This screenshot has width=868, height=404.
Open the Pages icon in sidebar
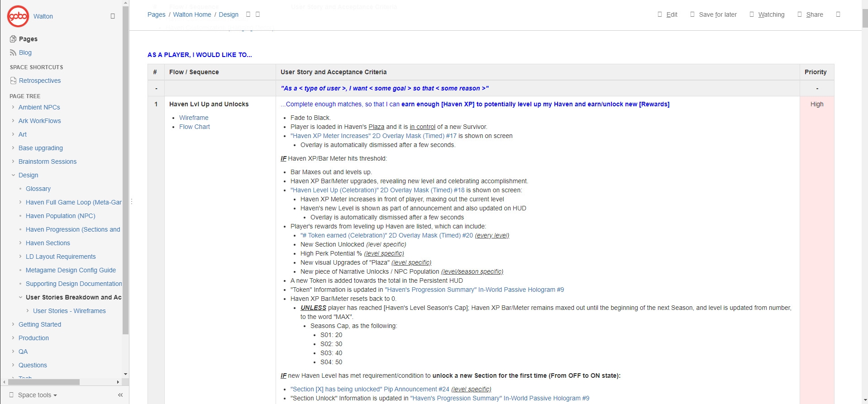pyautogui.click(x=13, y=39)
